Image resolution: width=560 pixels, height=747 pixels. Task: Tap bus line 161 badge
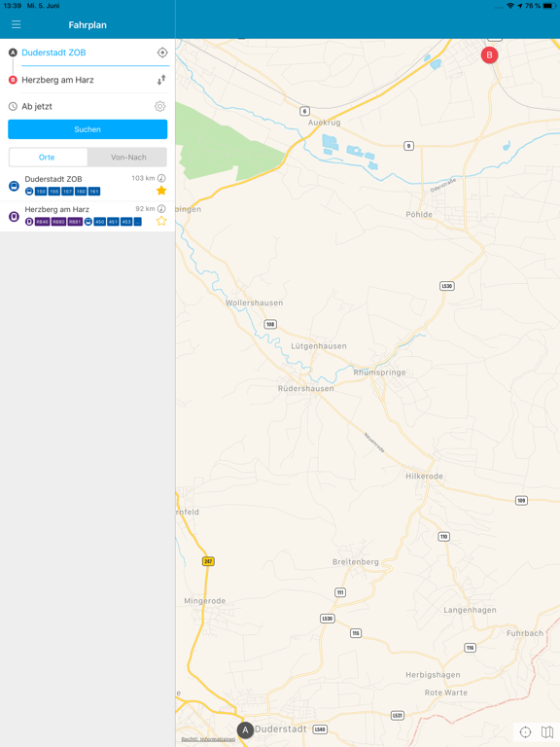(94, 192)
